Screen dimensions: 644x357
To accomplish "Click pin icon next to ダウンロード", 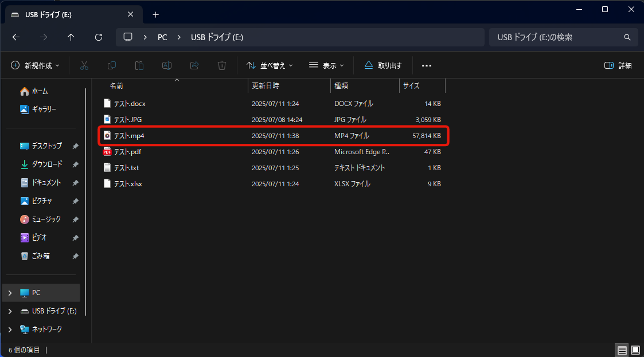I will coord(76,164).
